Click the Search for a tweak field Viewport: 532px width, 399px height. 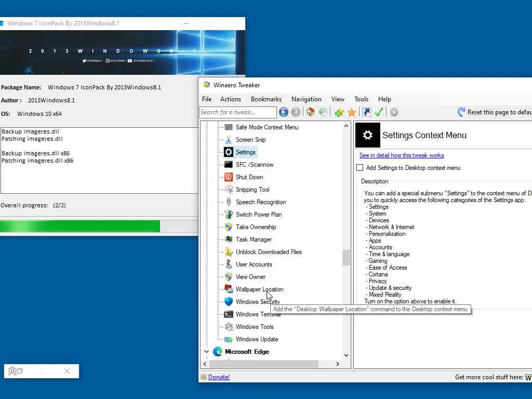tap(238, 112)
